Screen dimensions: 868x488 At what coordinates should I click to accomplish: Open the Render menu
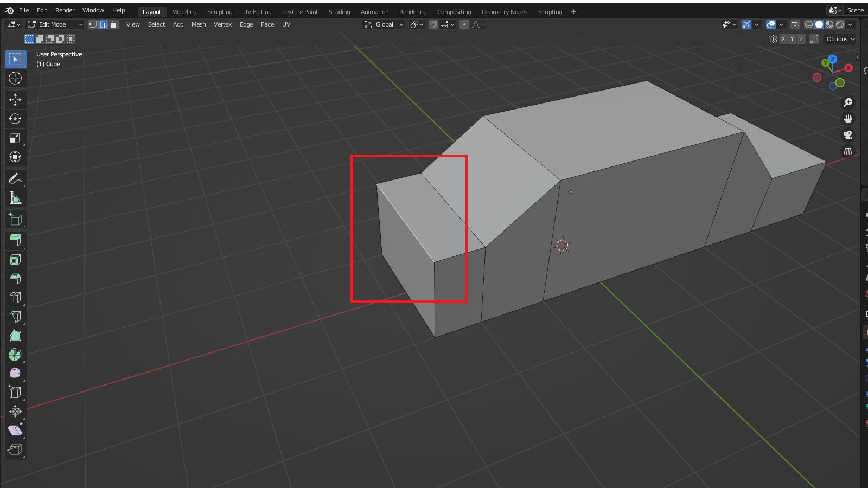65,10
